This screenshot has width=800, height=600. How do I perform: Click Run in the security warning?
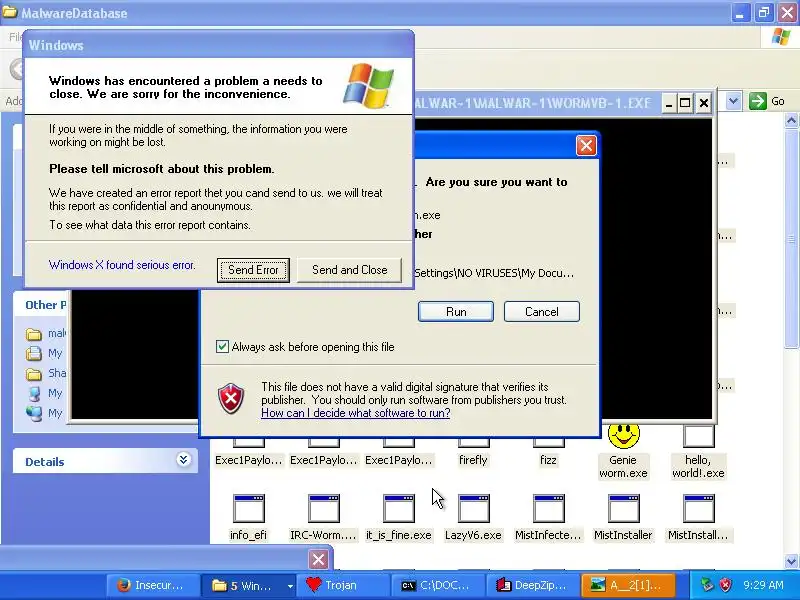[x=456, y=312]
